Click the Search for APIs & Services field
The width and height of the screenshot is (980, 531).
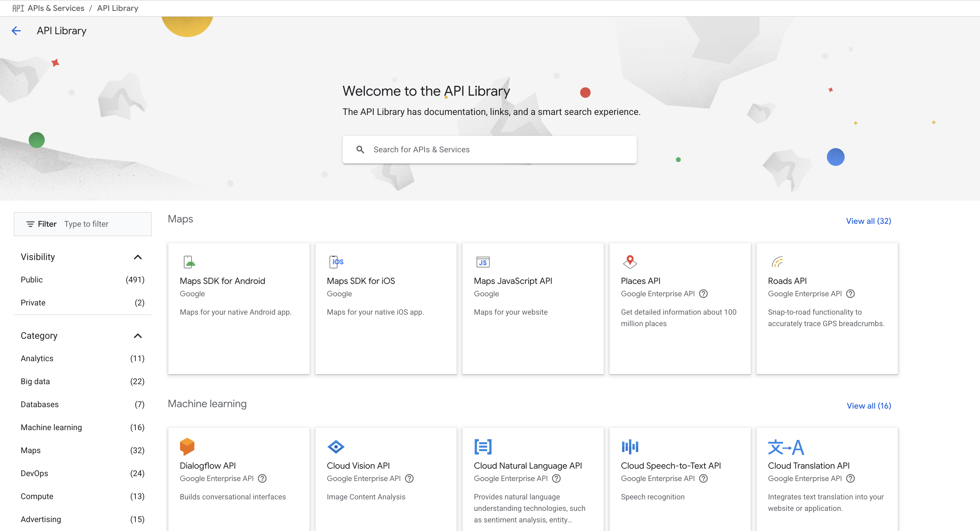pyautogui.click(x=489, y=150)
